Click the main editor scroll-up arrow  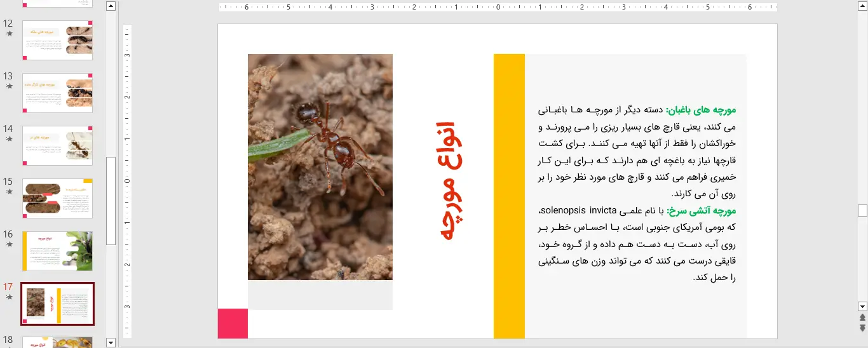coord(862,6)
